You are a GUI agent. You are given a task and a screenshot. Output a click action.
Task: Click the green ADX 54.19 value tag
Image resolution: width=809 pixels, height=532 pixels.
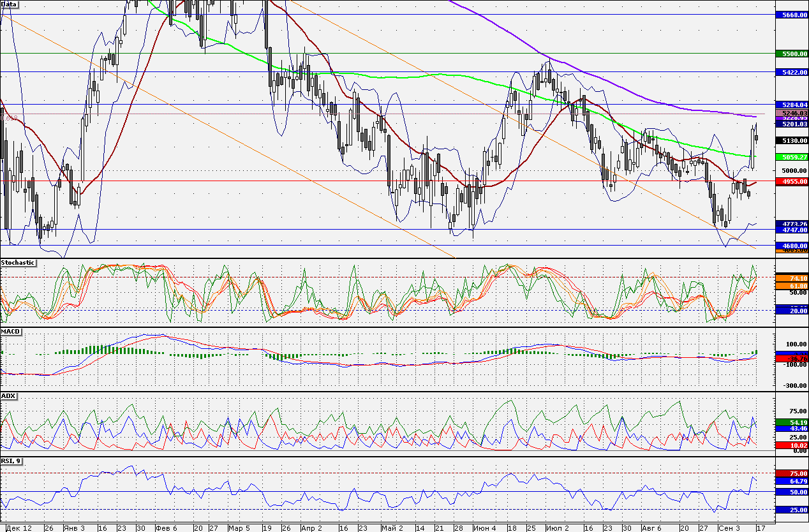pos(791,422)
